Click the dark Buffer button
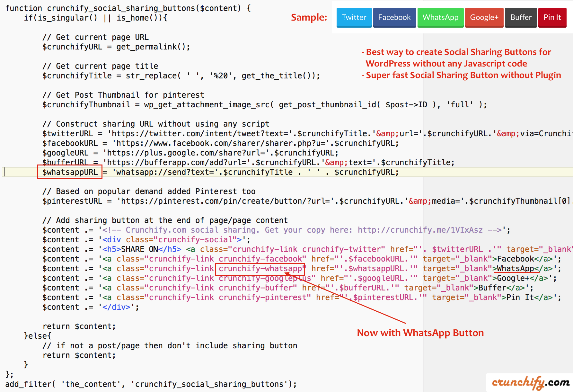573x392 pixels. (x=521, y=17)
